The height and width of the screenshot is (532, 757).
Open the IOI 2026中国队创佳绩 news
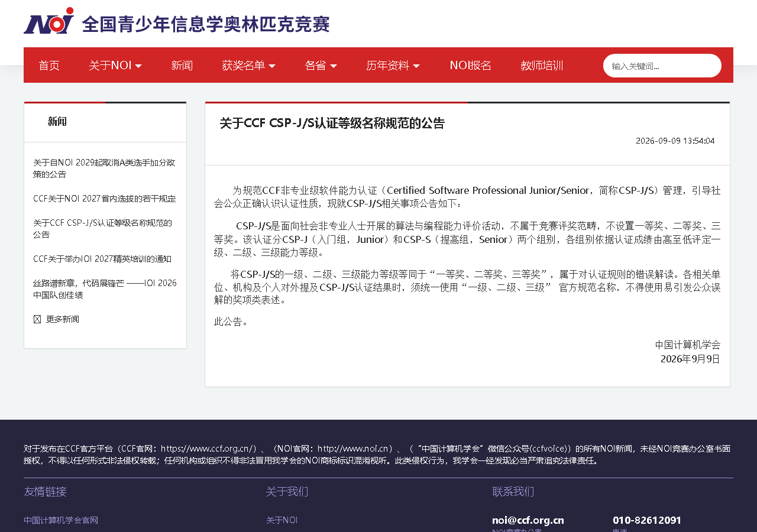105,289
